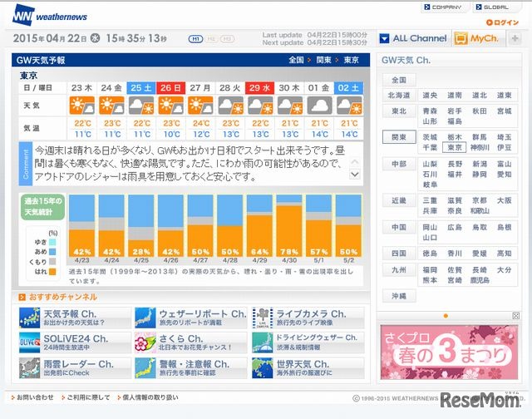Go to 東京 in the breadcrumb

point(351,60)
